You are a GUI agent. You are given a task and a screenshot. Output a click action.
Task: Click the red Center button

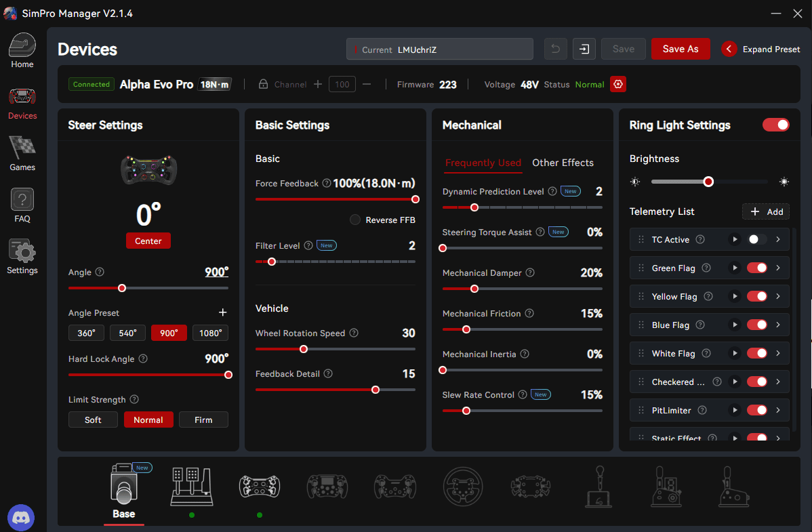[x=148, y=241]
